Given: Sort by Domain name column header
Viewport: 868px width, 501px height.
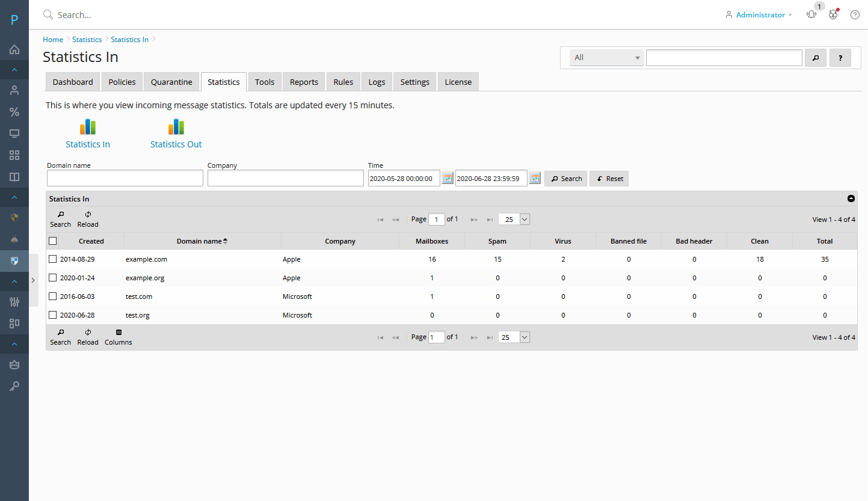Looking at the screenshot, I should [202, 241].
